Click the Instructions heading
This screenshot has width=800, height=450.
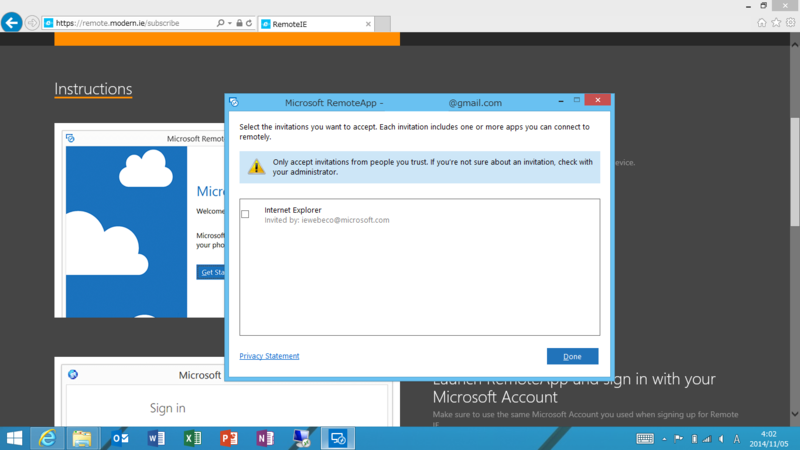click(x=93, y=89)
